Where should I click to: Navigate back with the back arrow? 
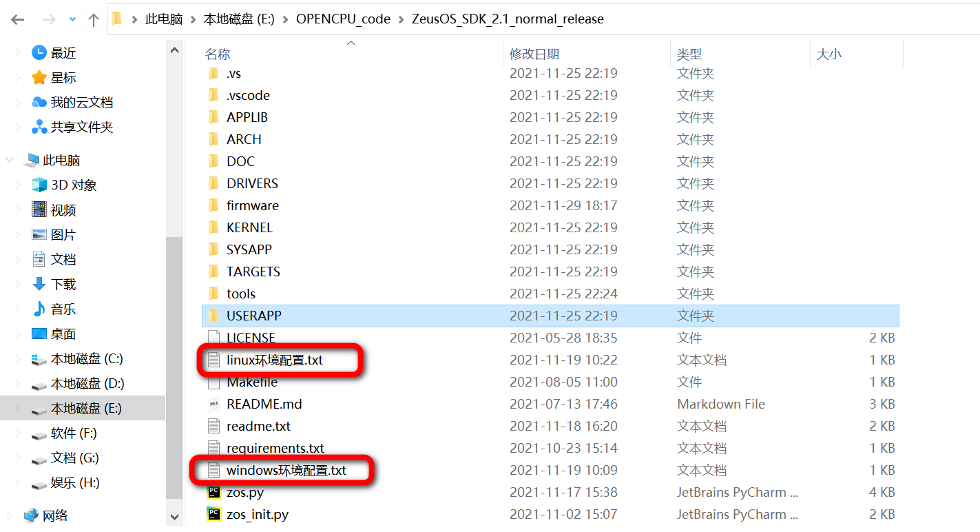pyautogui.click(x=17, y=19)
